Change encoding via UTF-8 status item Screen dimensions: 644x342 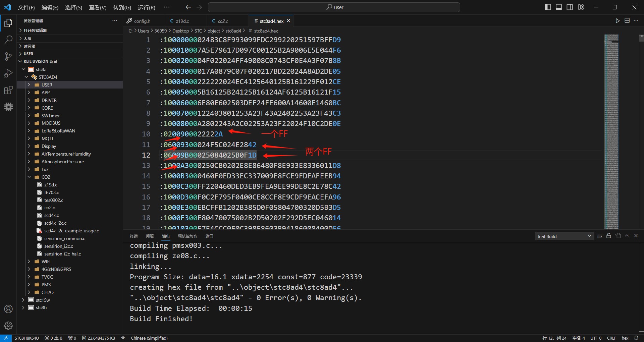[x=596, y=338]
